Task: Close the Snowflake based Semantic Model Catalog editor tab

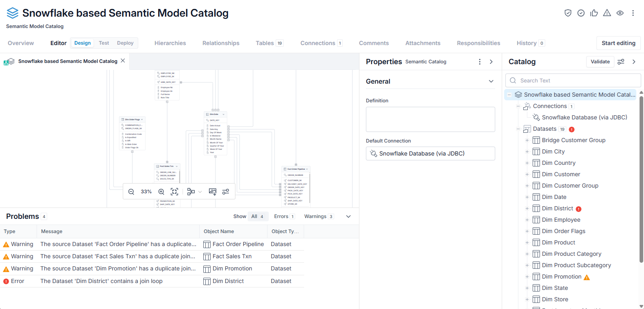Action: pos(123,61)
